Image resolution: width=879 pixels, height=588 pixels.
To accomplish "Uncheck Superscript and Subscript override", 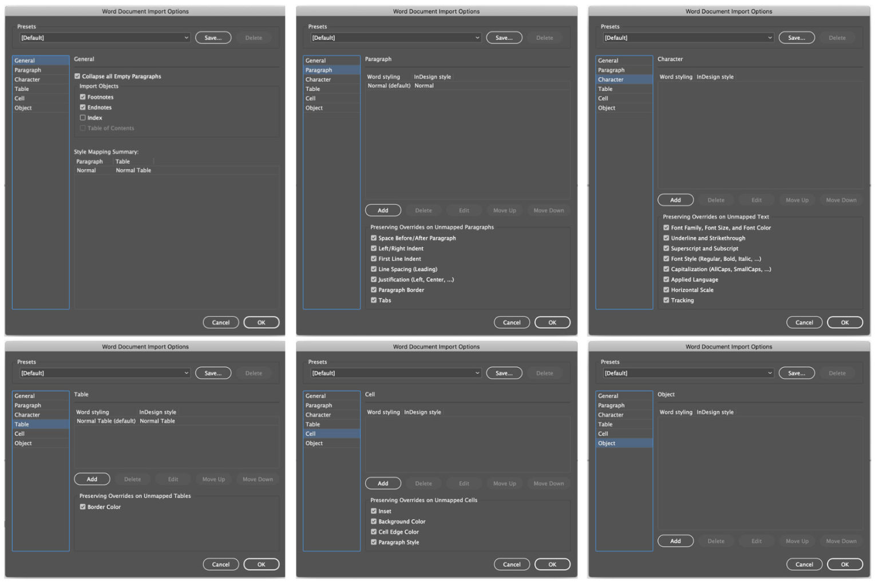I will click(x=666, y=248).
